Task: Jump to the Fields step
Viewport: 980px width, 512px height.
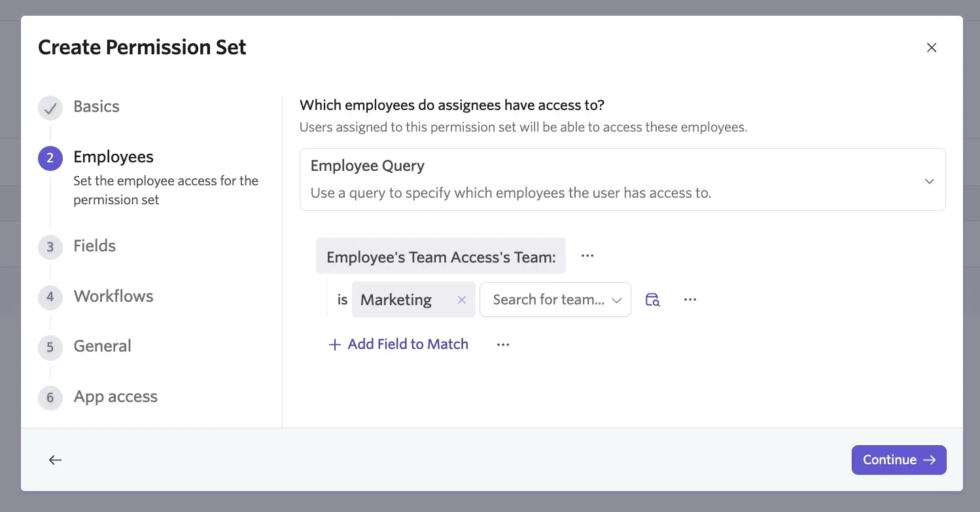Action: tap(94, 246)
